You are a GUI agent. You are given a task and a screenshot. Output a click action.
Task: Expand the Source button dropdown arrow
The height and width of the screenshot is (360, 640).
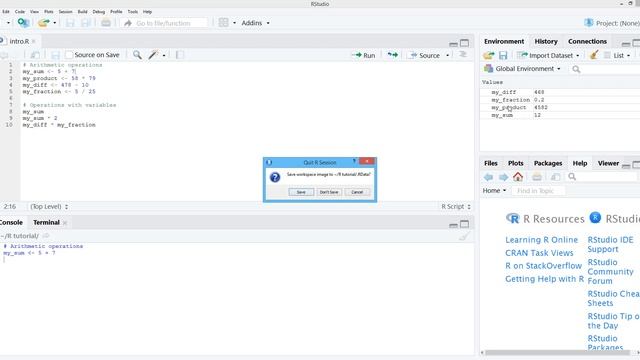pos(447,55)
